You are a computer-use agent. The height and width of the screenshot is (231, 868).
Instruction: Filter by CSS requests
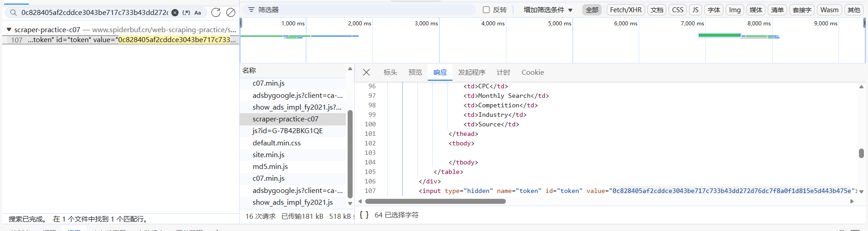tap(678, 10)
